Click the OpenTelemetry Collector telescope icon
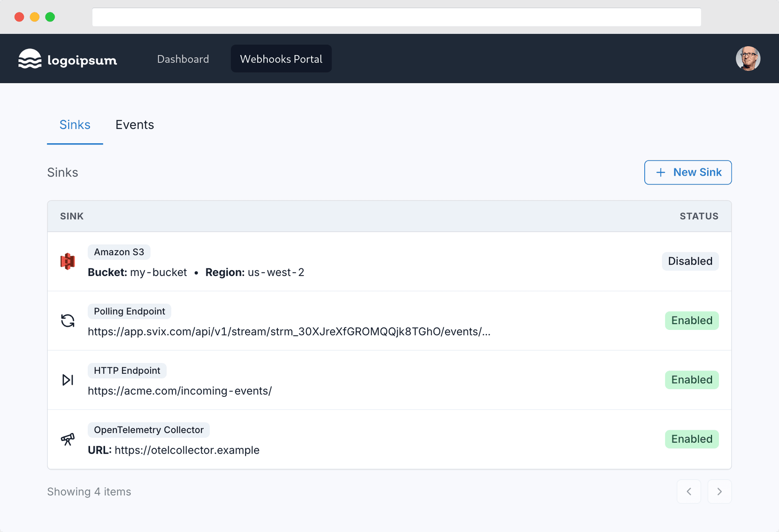This screenshot has height=532, width=779. pyautogui.click(x=68, y=439)
